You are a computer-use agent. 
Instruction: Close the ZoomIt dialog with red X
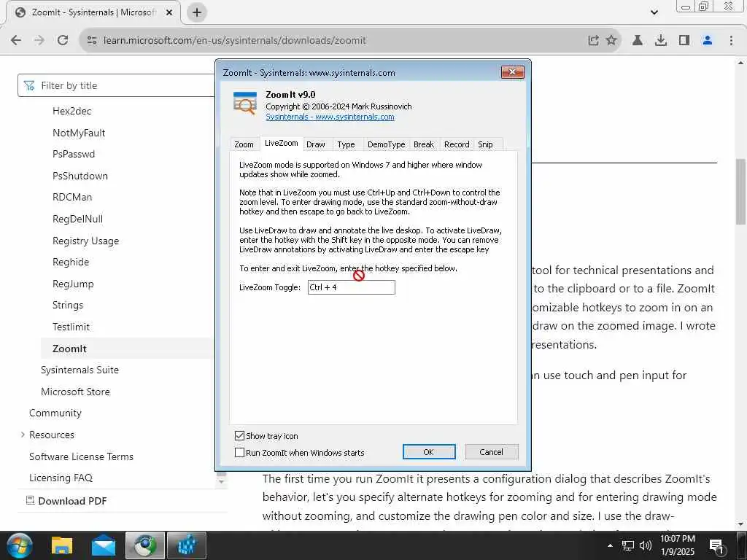click(x=513, y=72)
